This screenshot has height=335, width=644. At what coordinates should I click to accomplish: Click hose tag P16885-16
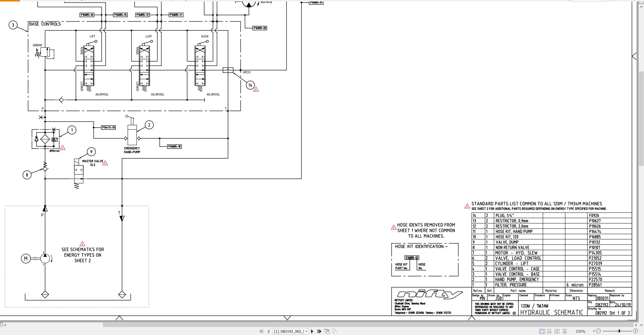(87, 15)
